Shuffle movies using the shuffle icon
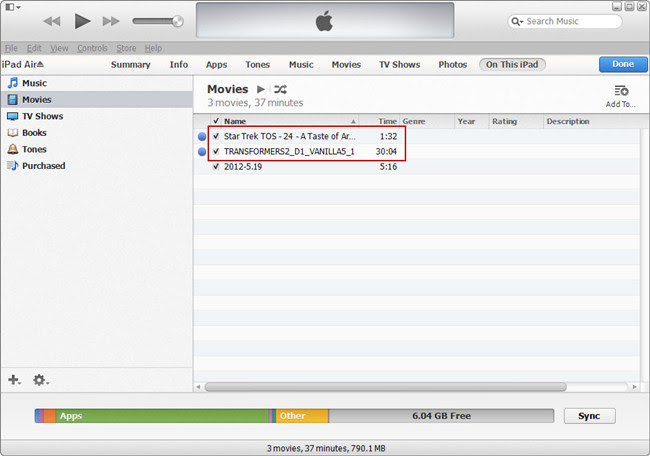650x456 pixels. (280, 89)
